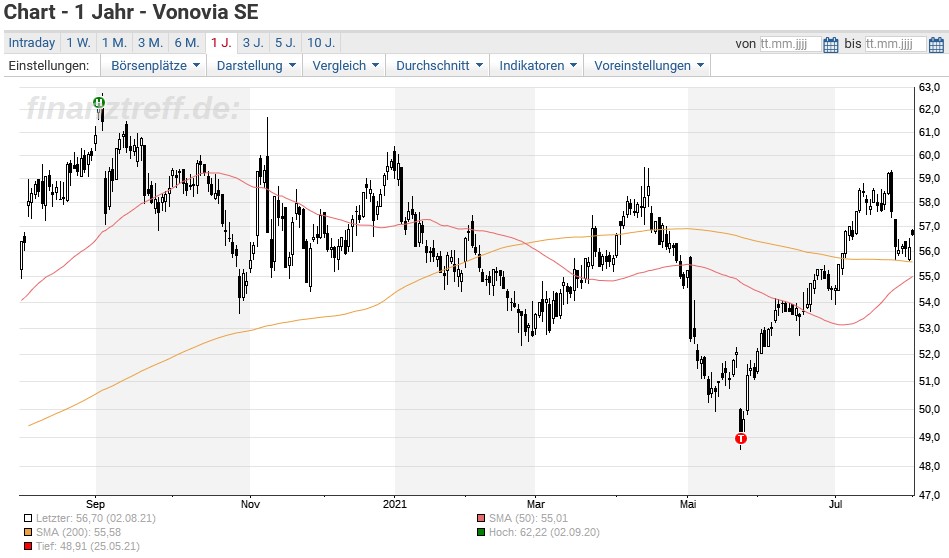
Task: Click the 47,0 y-axis price label
Action: coord(929,495)
